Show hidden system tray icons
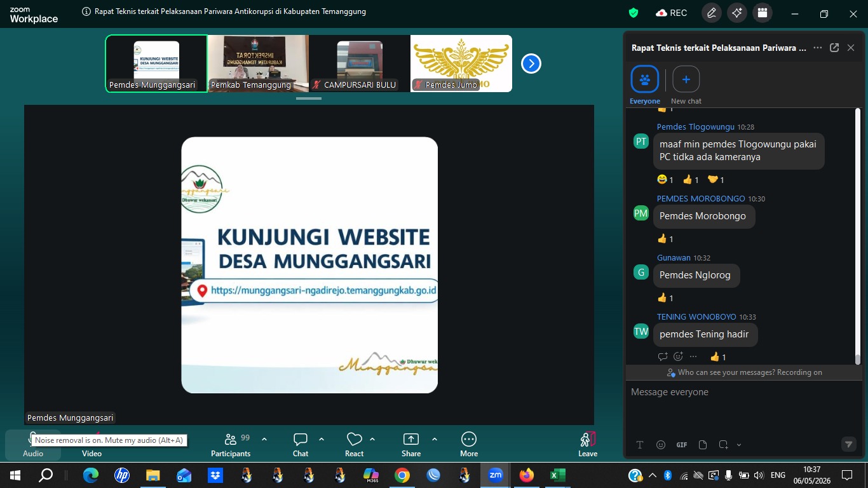 pos(653,475)
